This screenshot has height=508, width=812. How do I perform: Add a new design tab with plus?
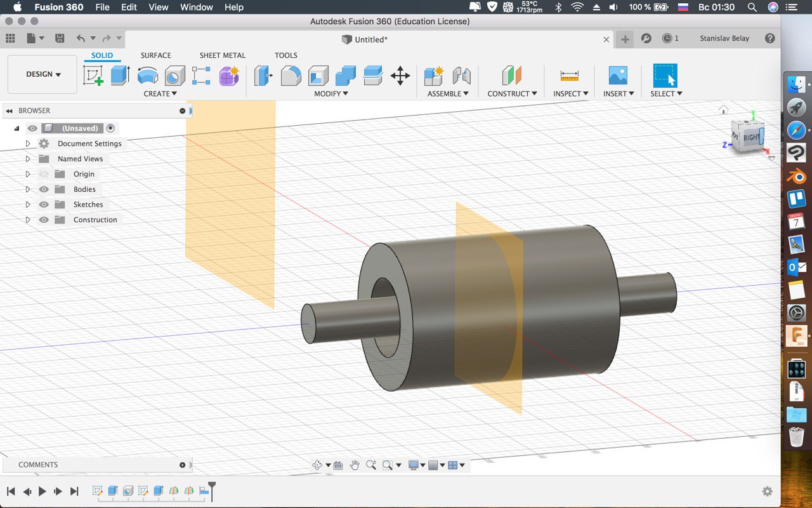[x=625, y=39]
